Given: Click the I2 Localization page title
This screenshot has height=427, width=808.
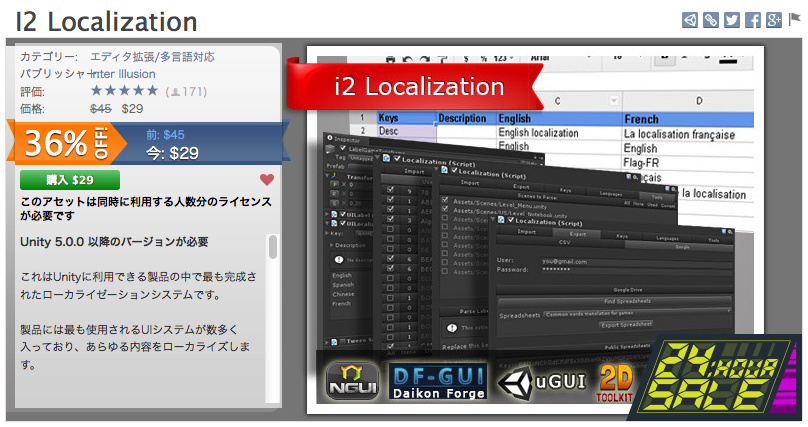Looking at the screenshot, I should coord(106,22).
